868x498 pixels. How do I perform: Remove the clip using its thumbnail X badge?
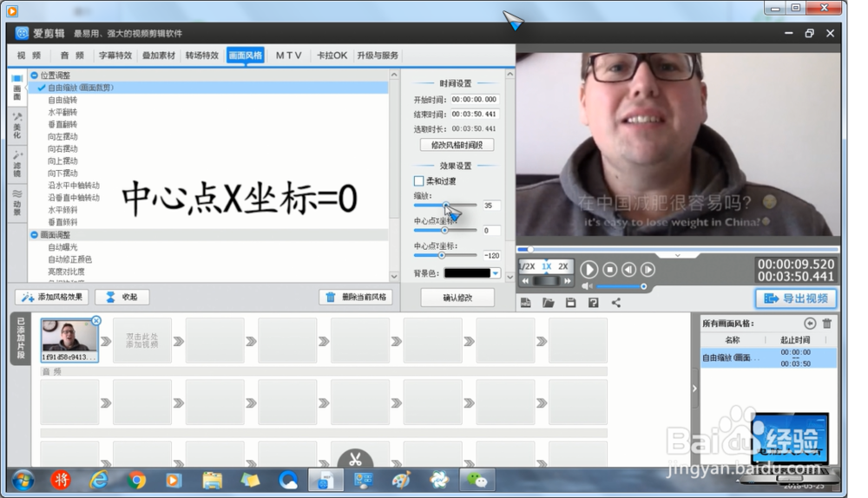coord(96,320)
